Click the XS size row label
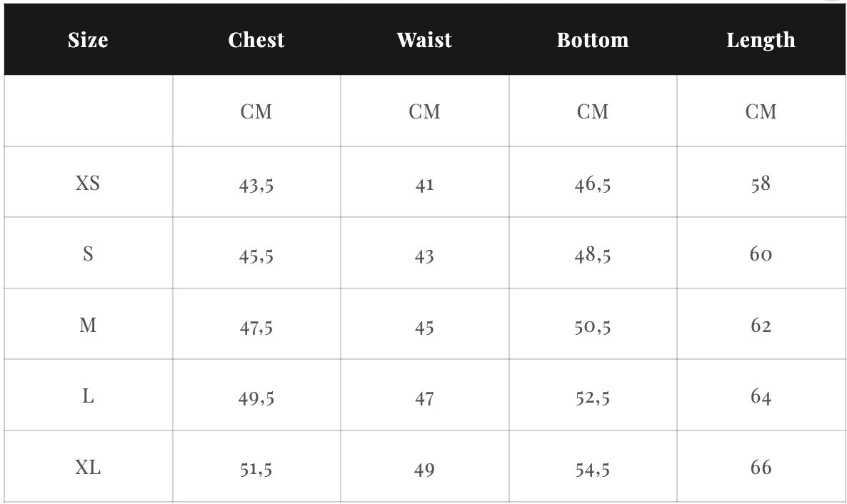 (x=88, y=183)
